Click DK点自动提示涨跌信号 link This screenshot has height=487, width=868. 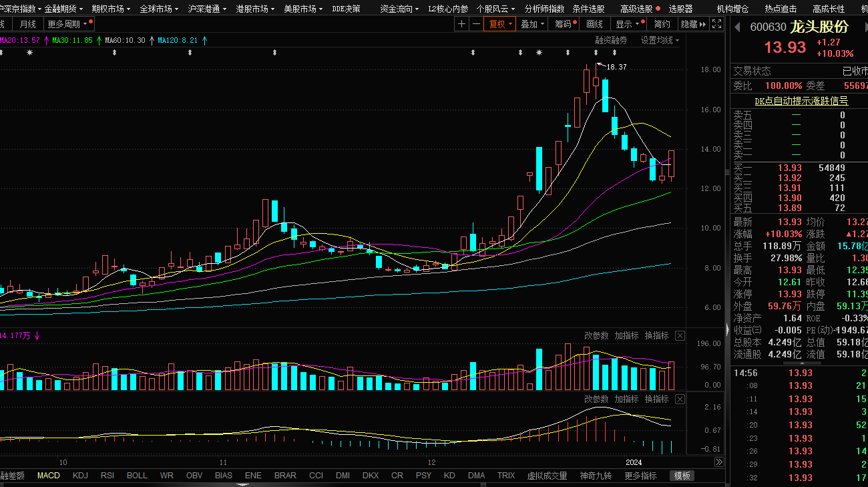pos(801,101)
